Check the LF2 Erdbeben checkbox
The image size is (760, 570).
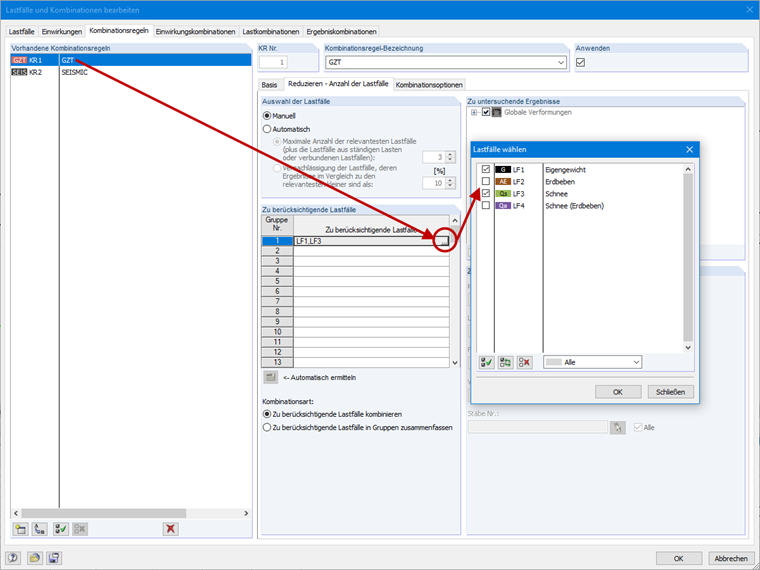point(486,181)
